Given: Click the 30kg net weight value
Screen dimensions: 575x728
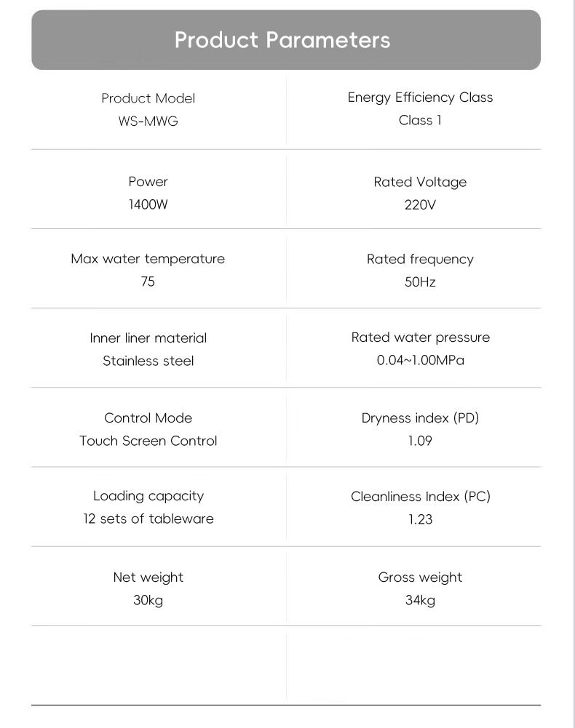Looking at the screenshot, I should tap(148, 600).
